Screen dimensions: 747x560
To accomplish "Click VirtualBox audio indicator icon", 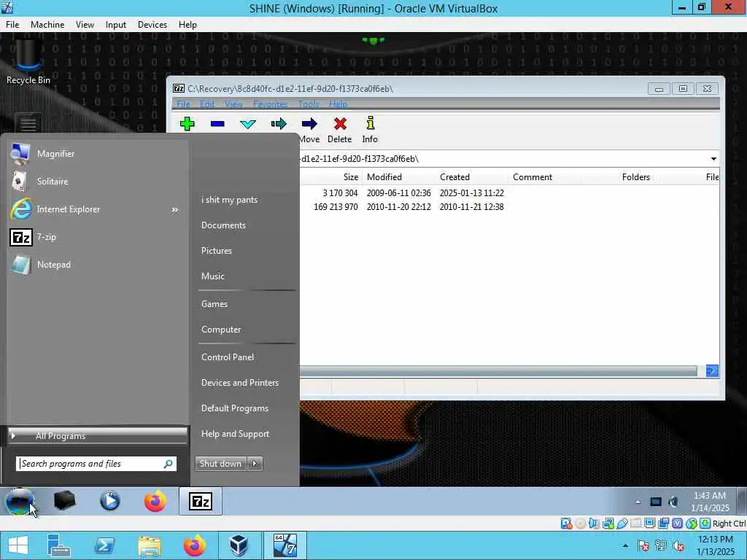I will [x=594, y=524].
